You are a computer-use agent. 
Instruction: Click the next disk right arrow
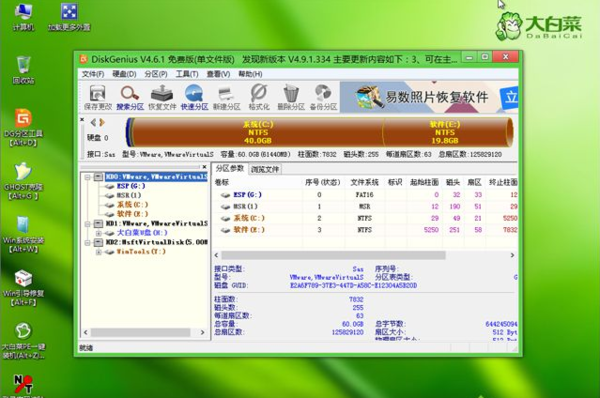(102, 122)
